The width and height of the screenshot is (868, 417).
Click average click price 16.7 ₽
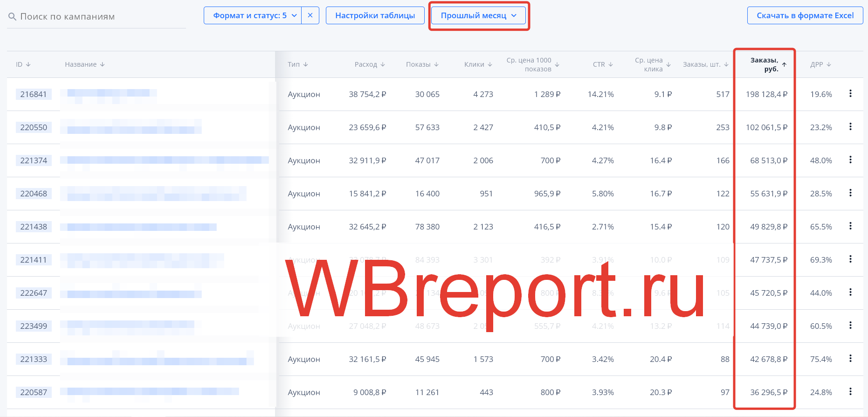[661, 194]
